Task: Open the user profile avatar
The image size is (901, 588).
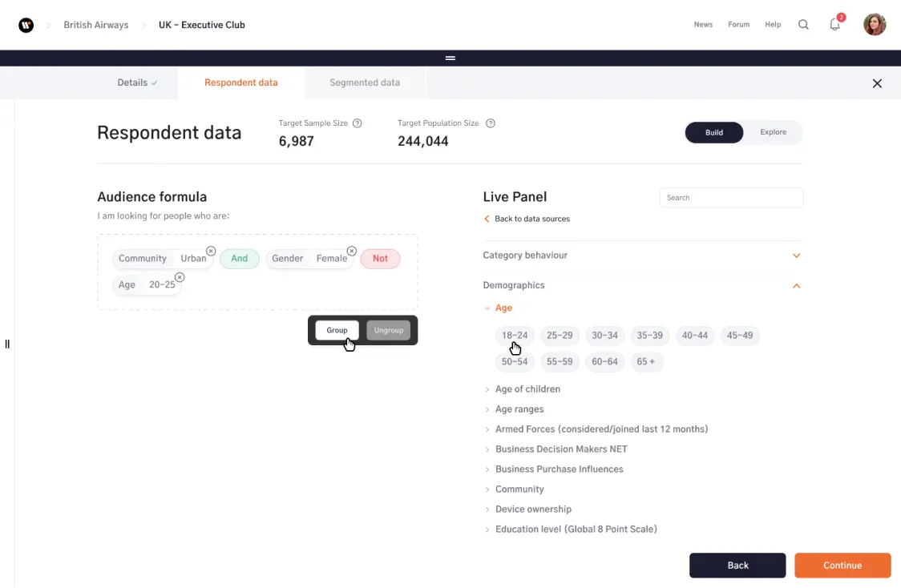Action: point(875,25)
